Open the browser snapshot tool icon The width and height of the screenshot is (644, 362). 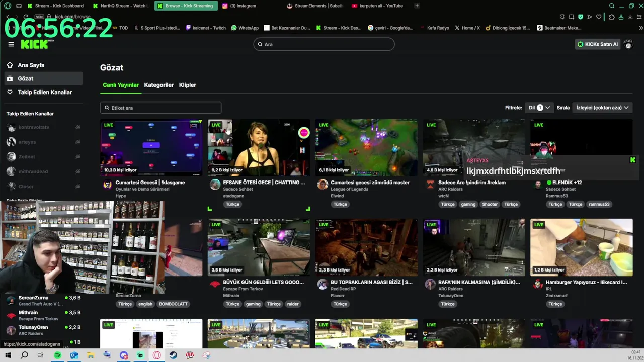pyautogui.click(x=571, y=17)
